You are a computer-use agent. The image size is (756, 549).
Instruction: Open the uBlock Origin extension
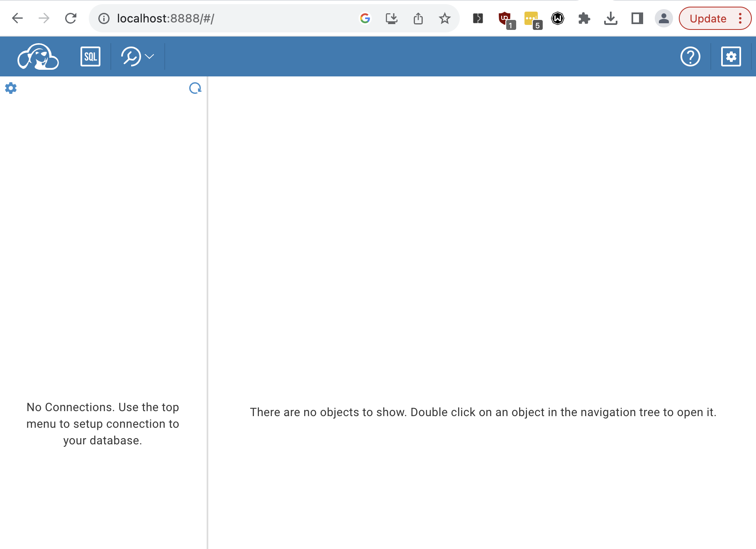click(504, 18)
